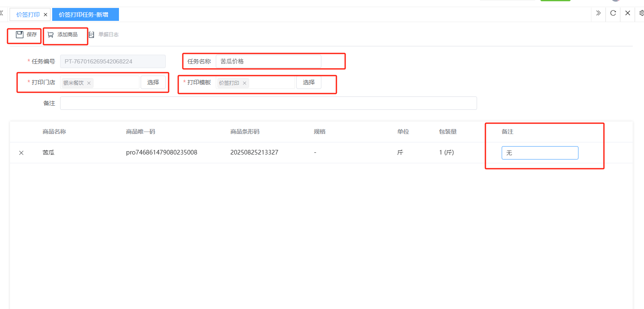
Task: Open the 打印门店 selection box
Action: [x=153, y=82]
